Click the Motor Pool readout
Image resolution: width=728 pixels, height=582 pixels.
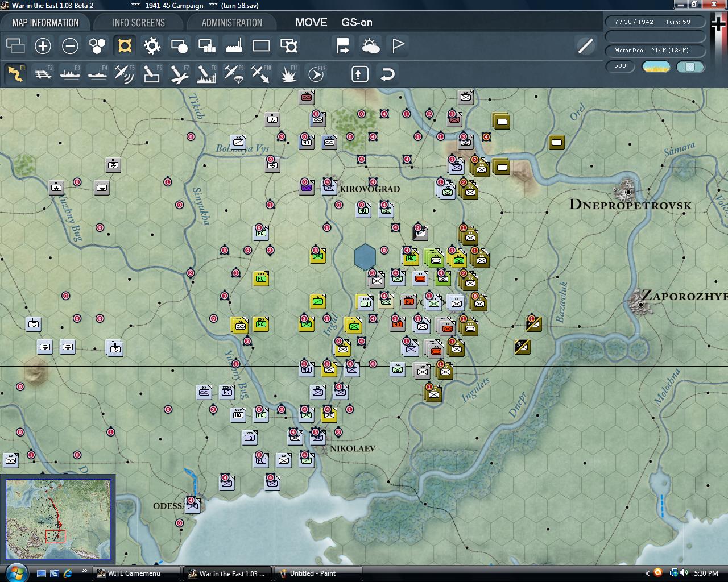pyautogui.click(x=655, y=51)
